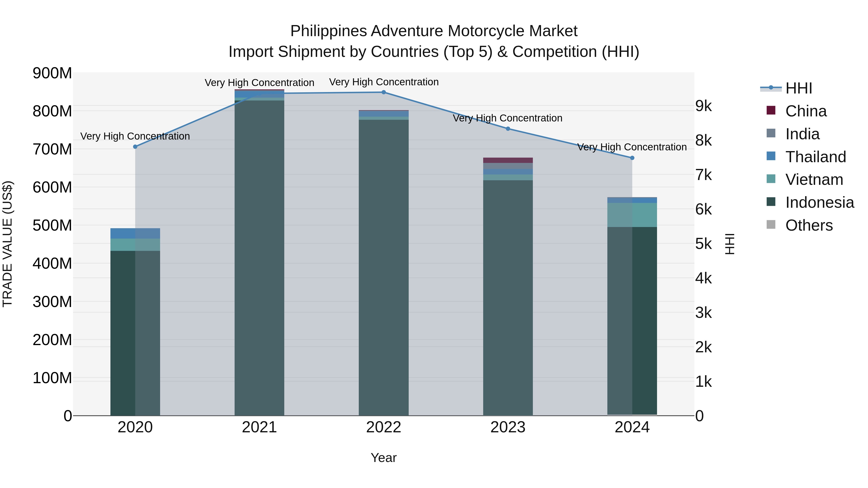Click the 2023 x-axis label
Image resolution: width=868 pixels, height=488 pixels.
coord(508,427)
